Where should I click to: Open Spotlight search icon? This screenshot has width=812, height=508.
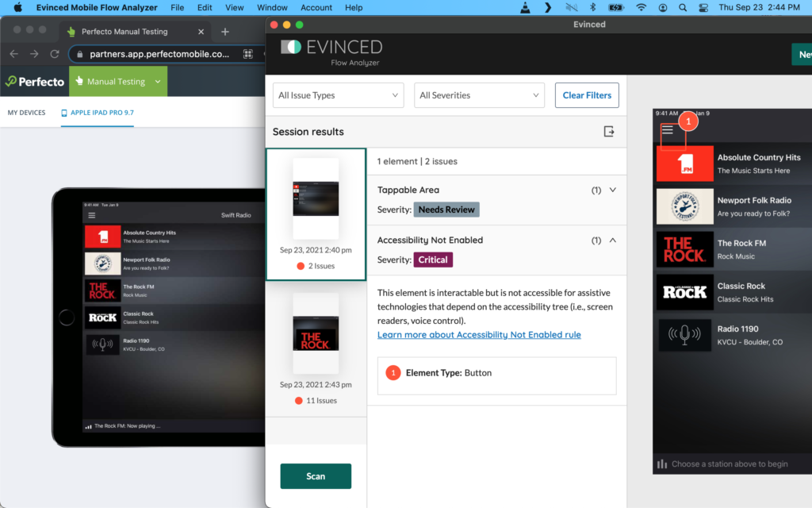pos(683,7)
